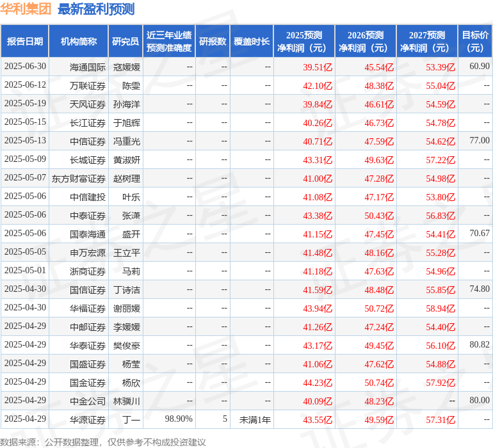Click analyst 王立平
The height and width of the screenshot is (448, 493).
point(127,253)
